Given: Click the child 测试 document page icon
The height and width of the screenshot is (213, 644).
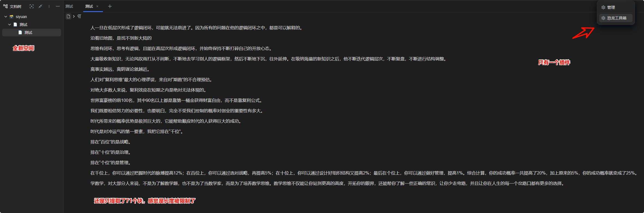Looking at the screenshot, I should pyautogui.click(x=20, y=32).
